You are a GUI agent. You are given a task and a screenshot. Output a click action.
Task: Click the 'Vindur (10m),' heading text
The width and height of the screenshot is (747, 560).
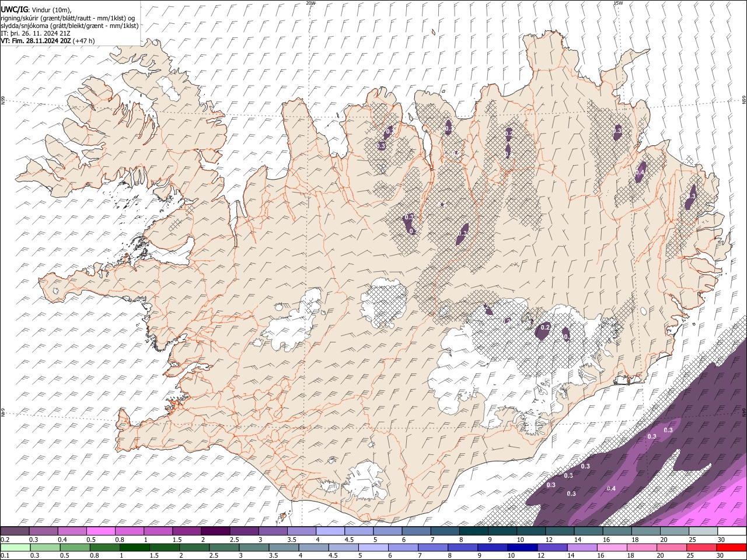[x=52, y=10]
